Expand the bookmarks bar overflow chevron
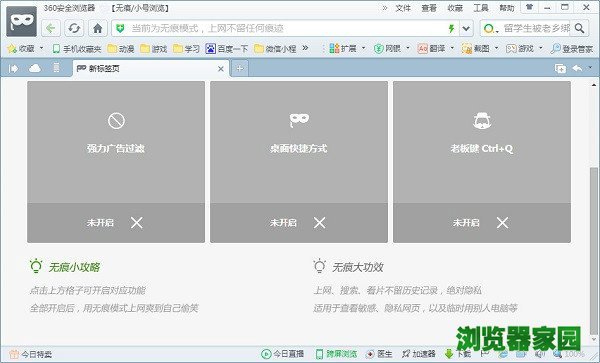 (x=305, y=48)
